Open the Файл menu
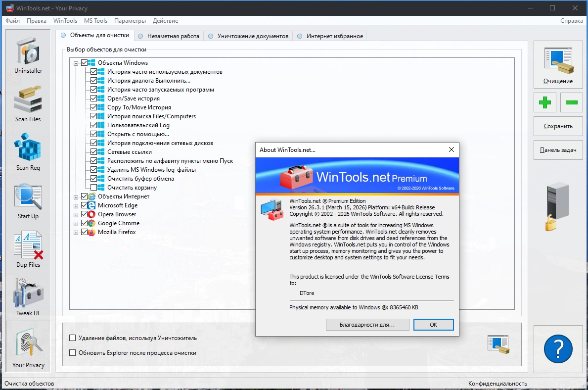The width and height of the screenshot is (588, 390). pos(13,21)
